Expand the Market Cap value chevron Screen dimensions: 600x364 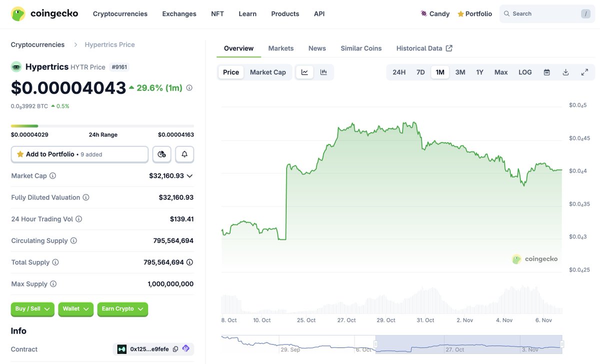[189, 176]
